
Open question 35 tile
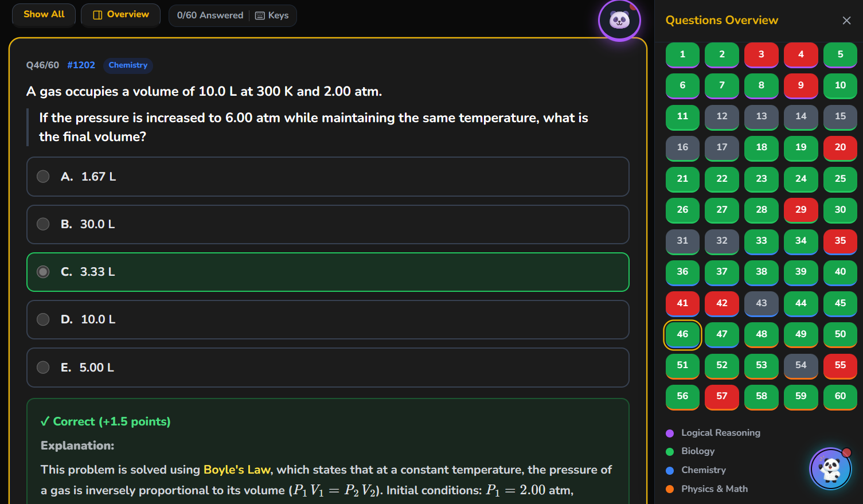(x=840, y=241)
